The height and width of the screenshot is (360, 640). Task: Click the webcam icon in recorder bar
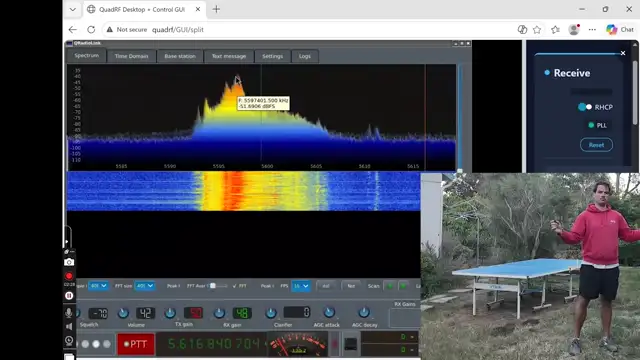69,340
